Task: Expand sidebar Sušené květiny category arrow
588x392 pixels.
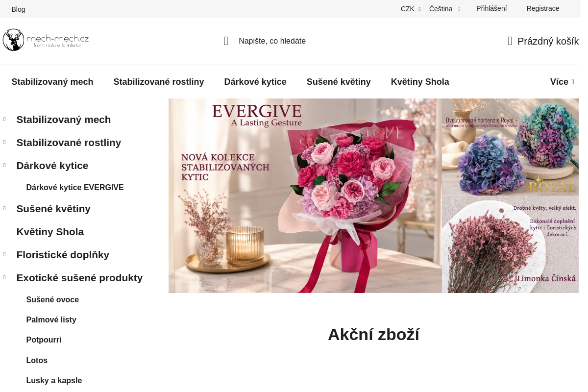Action: click(x=5, y=209)
